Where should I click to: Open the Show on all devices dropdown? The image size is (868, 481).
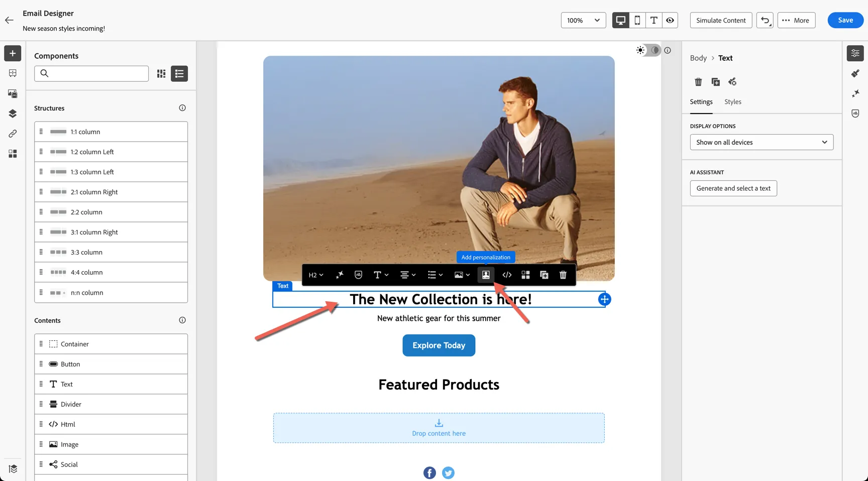click(762, 142)
